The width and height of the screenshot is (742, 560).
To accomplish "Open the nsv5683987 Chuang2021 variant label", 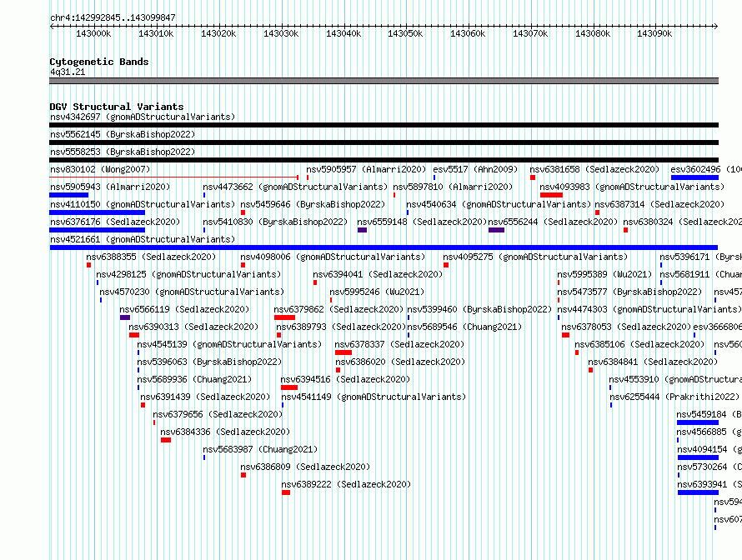I will [x=260, y=449].
